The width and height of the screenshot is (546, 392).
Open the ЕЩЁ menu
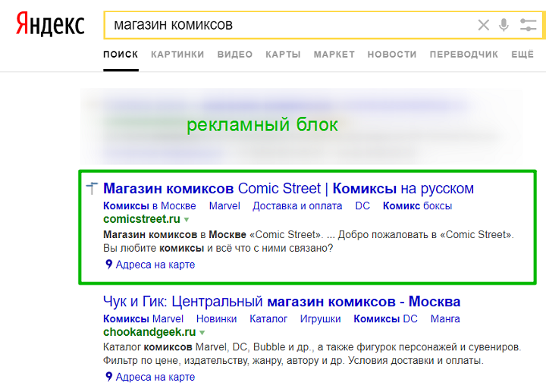[522, 55]
